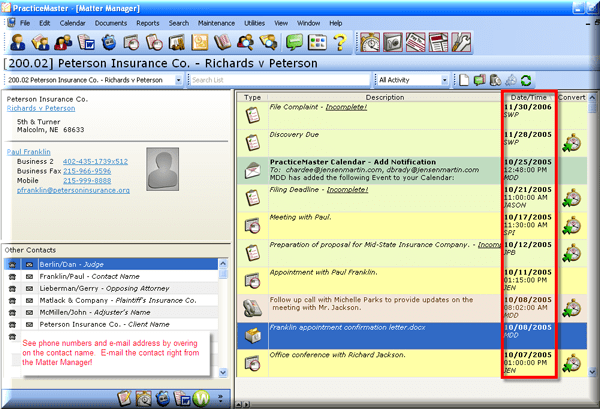Click email envelope icon on Calendar Notification row
The width and height of the screenshot is (600, 409).
tap(253, 171)
